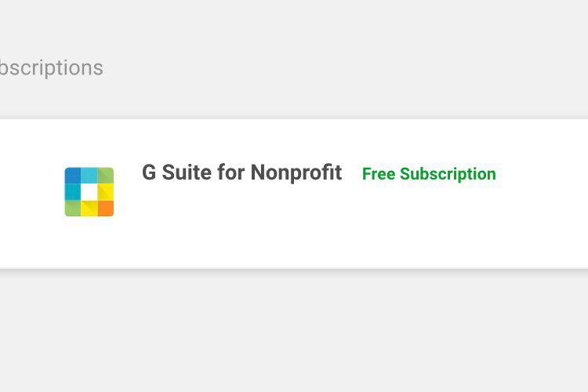Click the green "Free Subscription" label
Viewport: 588px width, 392px height.
click(429, 174)
